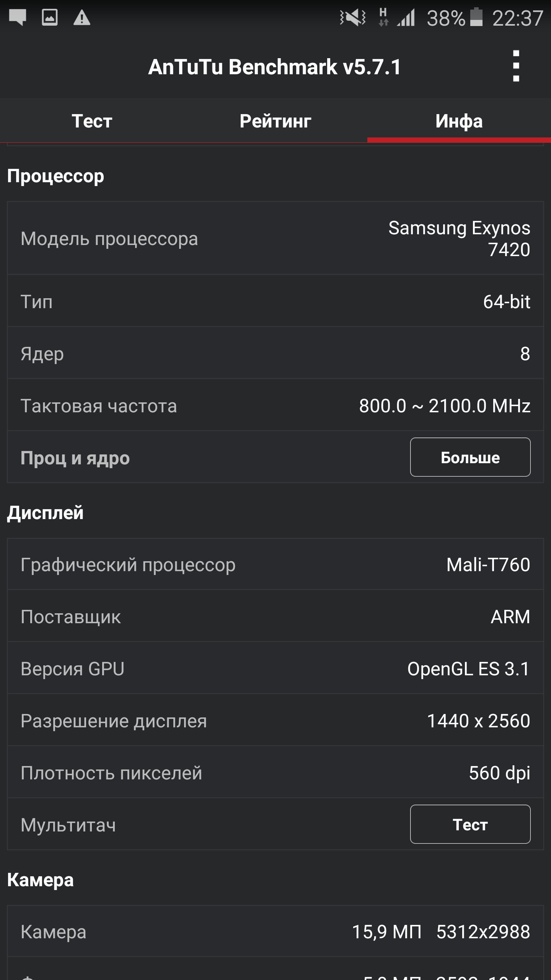Tap the H mobile data indicator icon
Image resolution: width=551 pixels, height=980 pixels.
[x=383, y=18]
